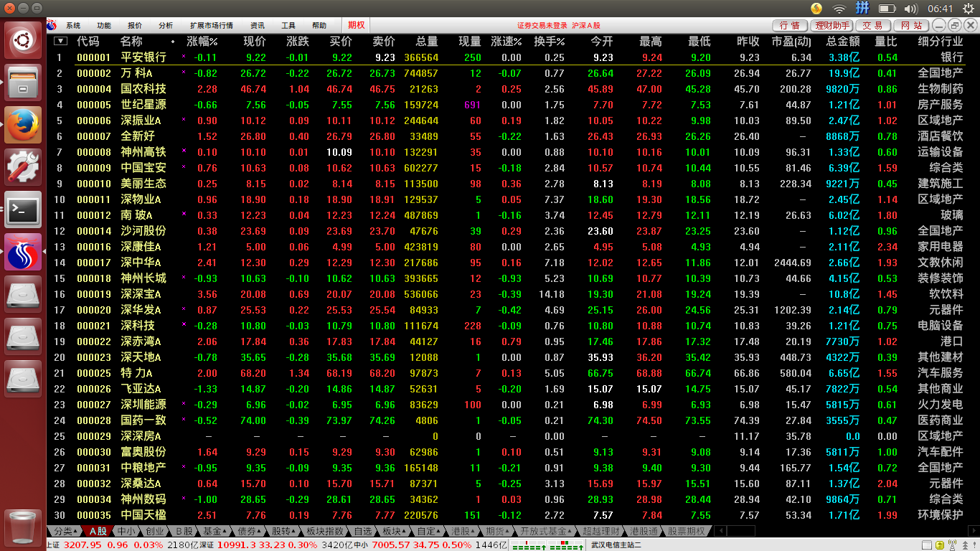Screen dimensions: 980x551
Task: Click the bottom tab strip left scroll arrow
Action: pyautogui.click(x=720, y=532)
